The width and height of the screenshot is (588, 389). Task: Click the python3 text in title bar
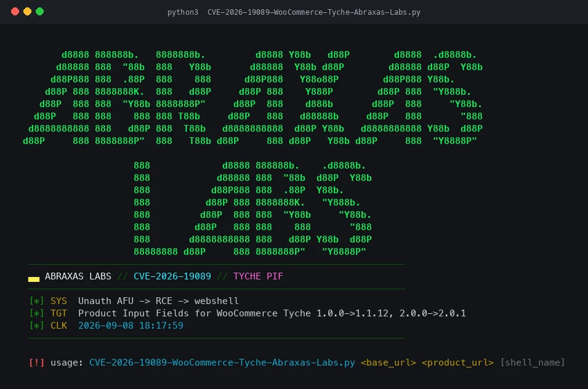pyautogui.click(x=183, y=12)
